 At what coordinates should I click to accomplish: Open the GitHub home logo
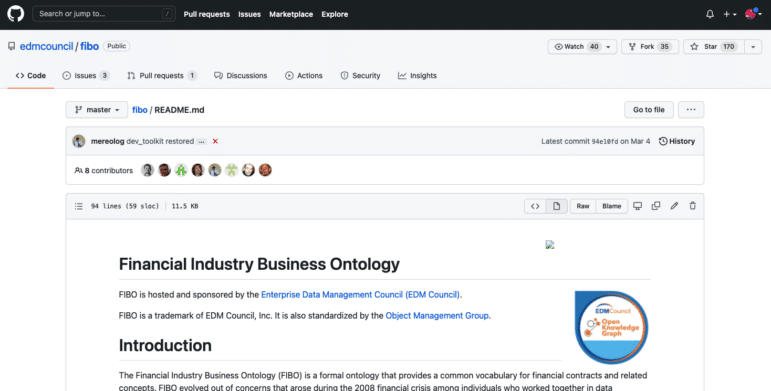click(x=16, y=14)
